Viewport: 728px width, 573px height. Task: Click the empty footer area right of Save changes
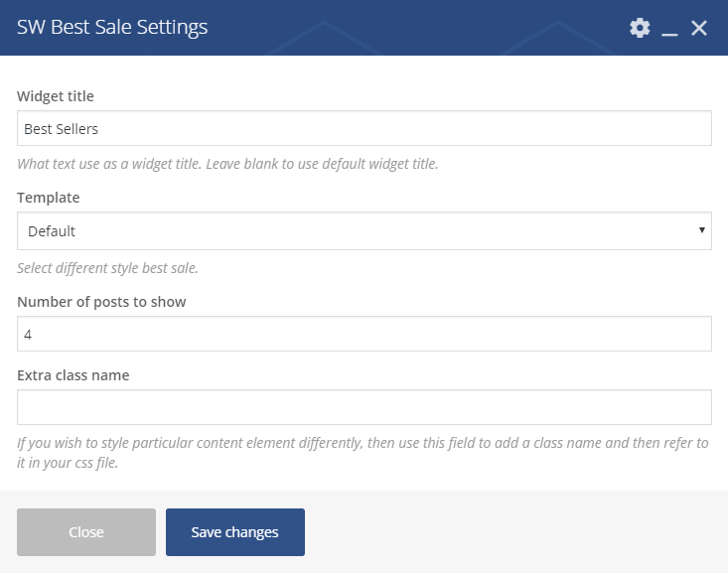tap(516, 532)
